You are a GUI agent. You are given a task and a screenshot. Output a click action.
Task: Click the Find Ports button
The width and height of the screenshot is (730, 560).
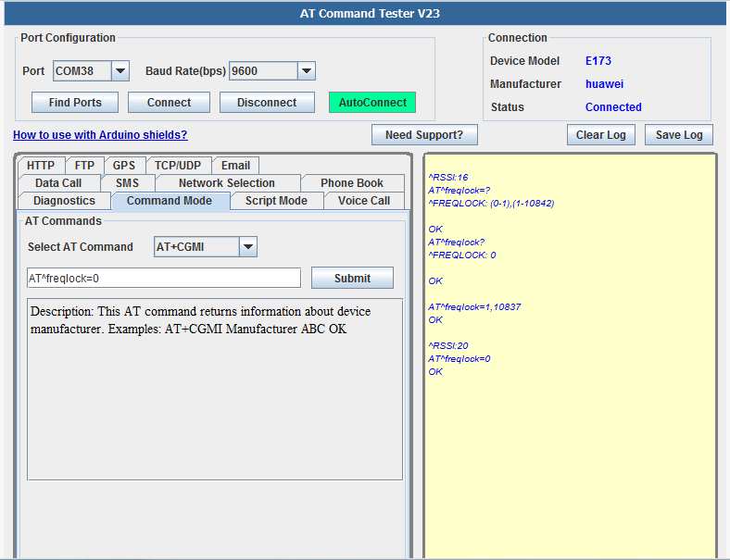pos(75,103)
